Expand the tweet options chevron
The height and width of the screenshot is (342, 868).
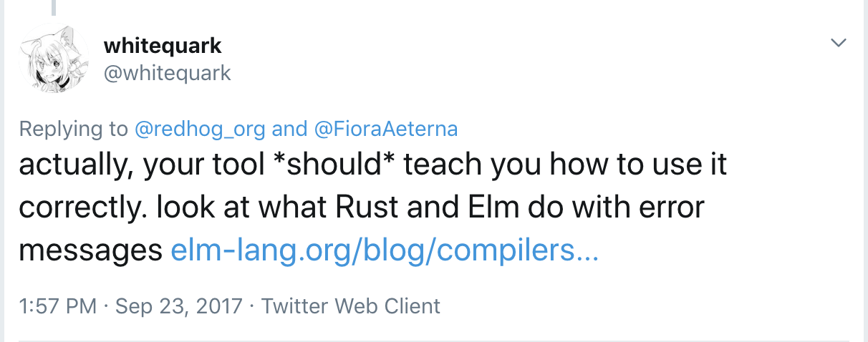tap(838, 44)
